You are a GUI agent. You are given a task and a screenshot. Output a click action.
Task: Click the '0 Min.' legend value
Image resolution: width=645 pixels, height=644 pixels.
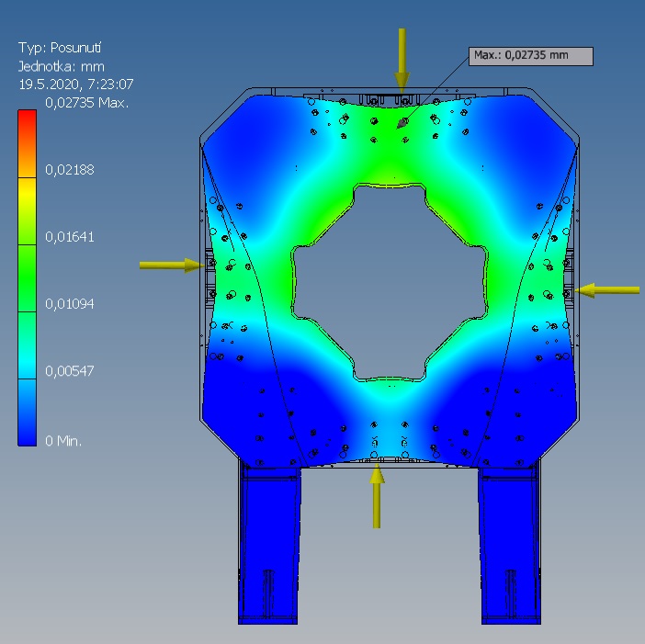click(63, 441)
